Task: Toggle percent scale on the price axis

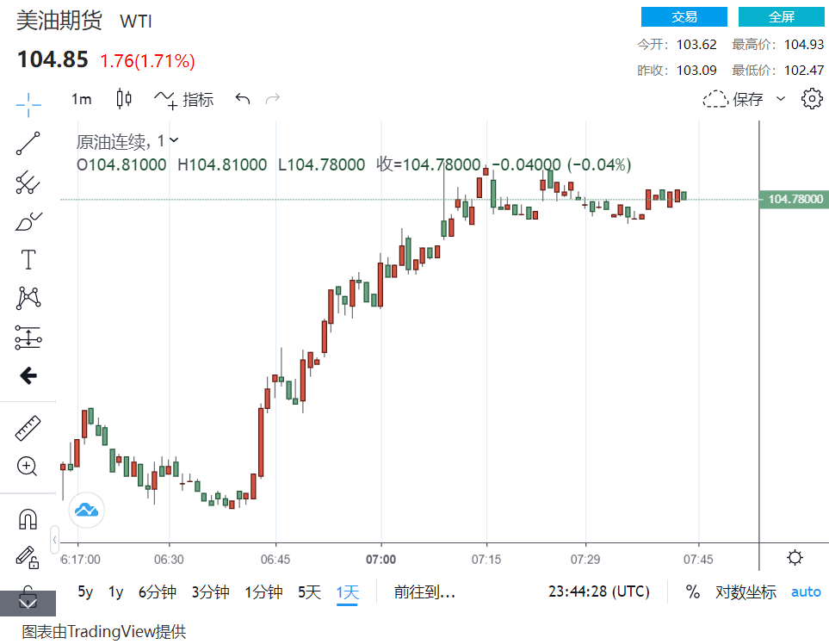Action: pos(692,592)
